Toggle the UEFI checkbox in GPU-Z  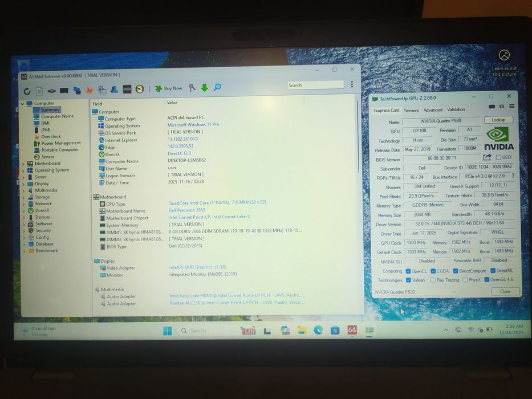[x=498, y=157]
